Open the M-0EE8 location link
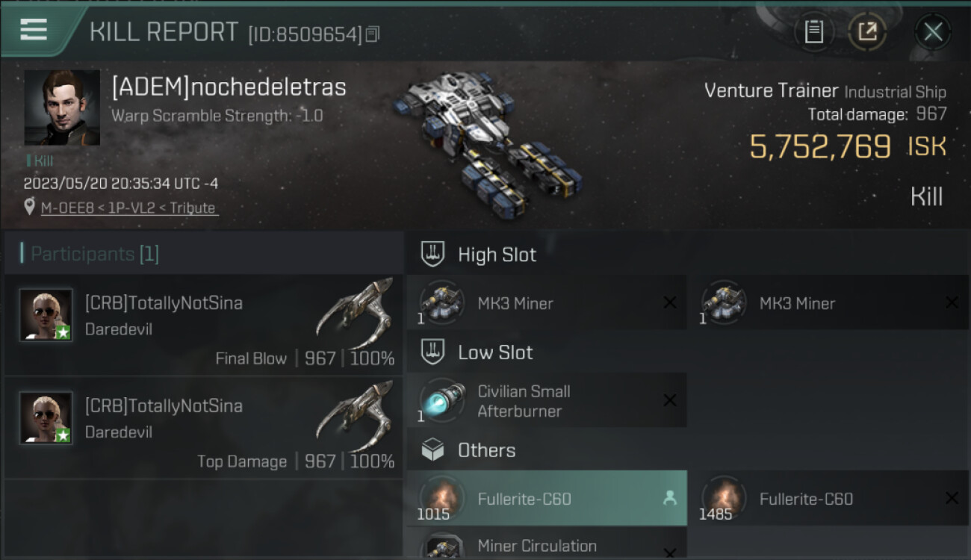 coord(129,208)
